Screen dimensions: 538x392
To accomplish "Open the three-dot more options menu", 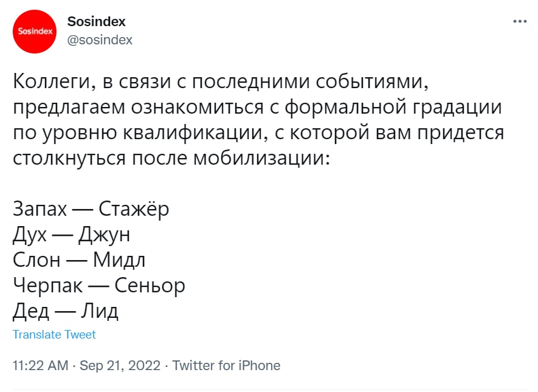I will 520,21.
